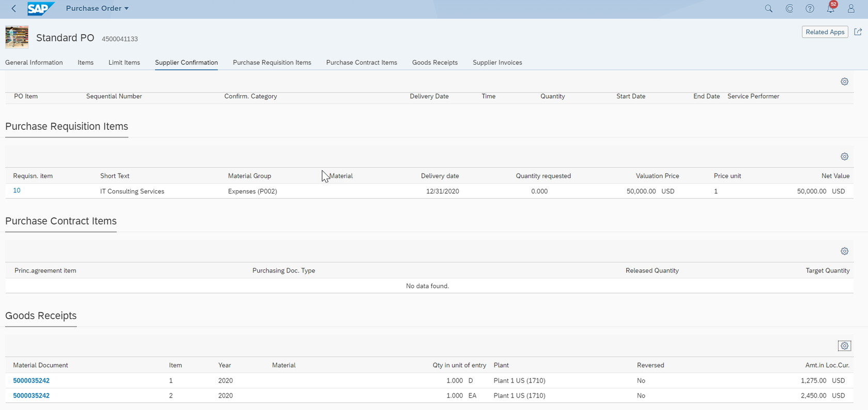Switch to Purchase Requisition Items tab

point(272,63)
